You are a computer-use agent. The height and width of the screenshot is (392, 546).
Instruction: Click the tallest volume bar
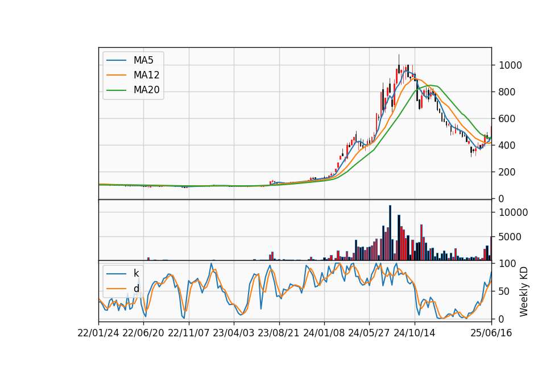(x=390, y=233)
